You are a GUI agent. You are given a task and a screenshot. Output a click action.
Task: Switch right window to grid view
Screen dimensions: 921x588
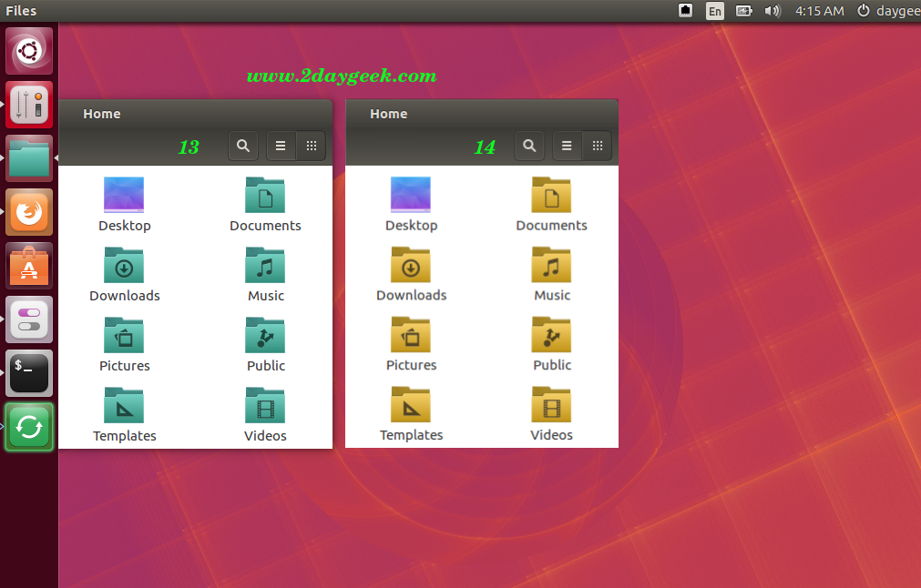pos(597,146)
